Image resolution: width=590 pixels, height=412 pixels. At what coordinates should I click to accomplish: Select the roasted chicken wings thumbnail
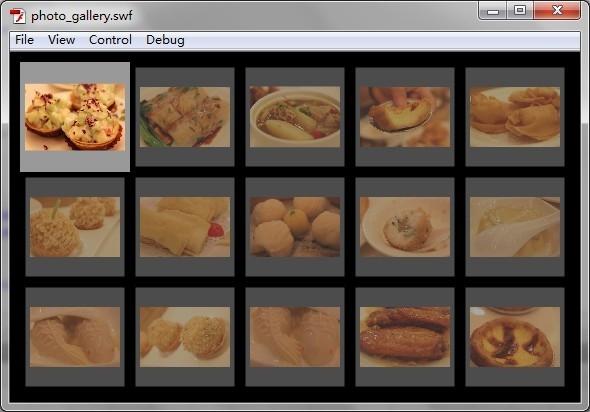(405, 337)
